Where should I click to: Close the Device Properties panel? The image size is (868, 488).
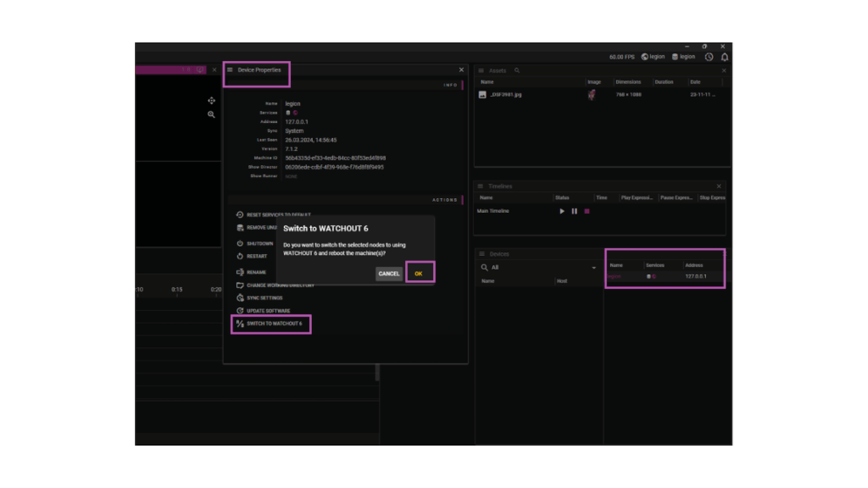coord(461,70)
